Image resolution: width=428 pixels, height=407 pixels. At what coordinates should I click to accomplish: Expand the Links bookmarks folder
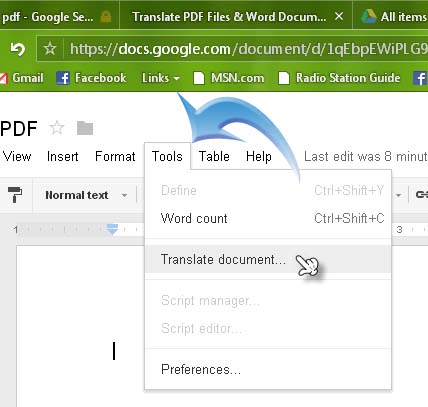pyautogui.click(x=161, y=78)
